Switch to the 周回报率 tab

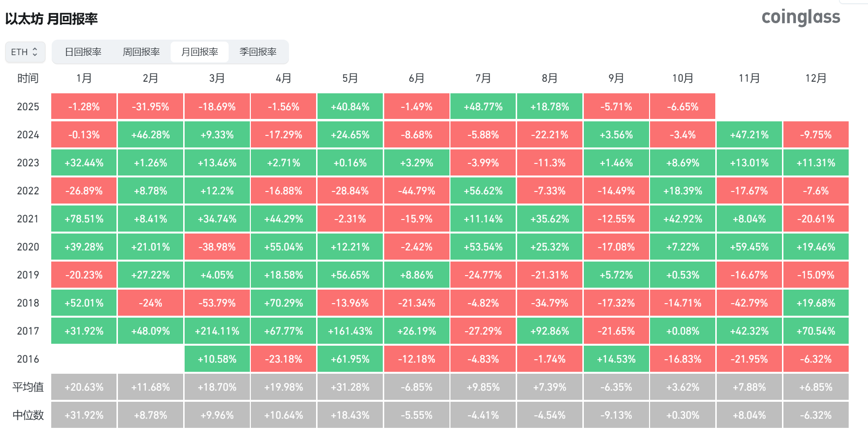[141, 52]
